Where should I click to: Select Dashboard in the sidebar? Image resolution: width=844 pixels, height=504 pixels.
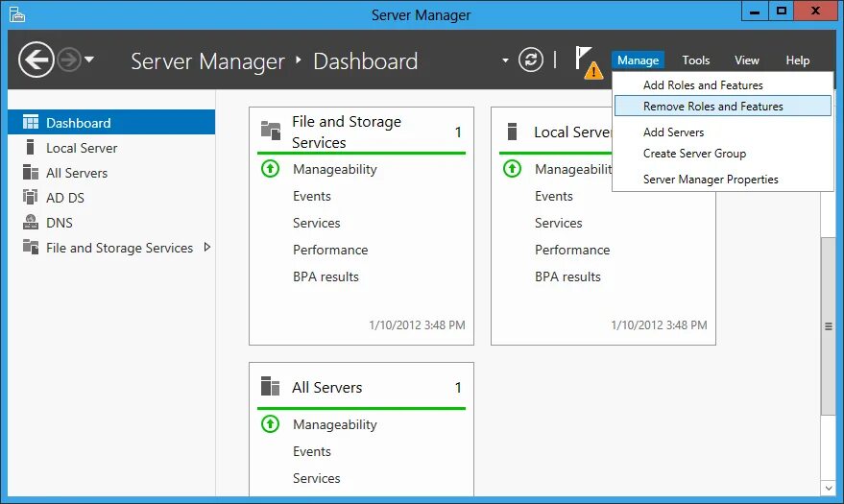click(x=111, y=123)
